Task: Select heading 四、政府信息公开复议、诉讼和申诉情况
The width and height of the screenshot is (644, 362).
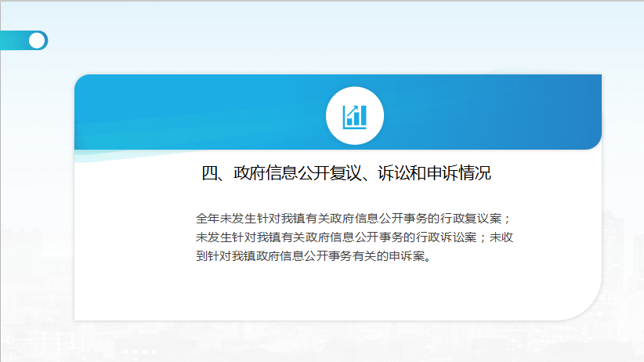Action: tap(346, 172)
